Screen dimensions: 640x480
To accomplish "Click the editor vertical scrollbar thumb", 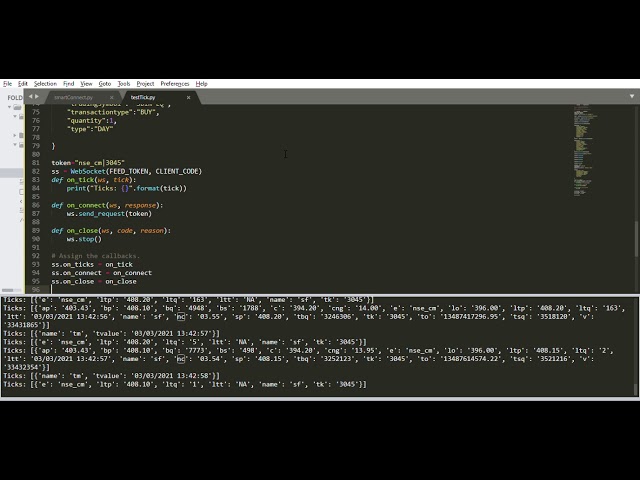I will point(636,239).
